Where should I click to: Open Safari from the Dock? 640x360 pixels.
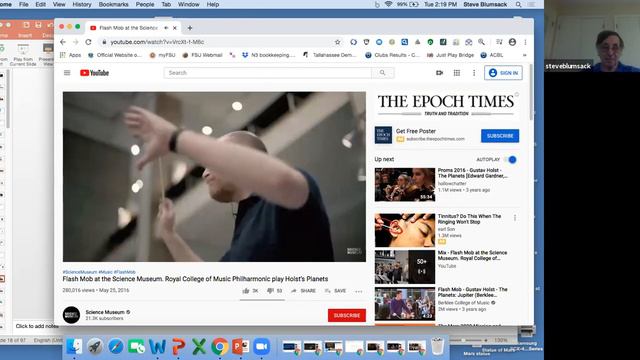click(x=116, y=347)
